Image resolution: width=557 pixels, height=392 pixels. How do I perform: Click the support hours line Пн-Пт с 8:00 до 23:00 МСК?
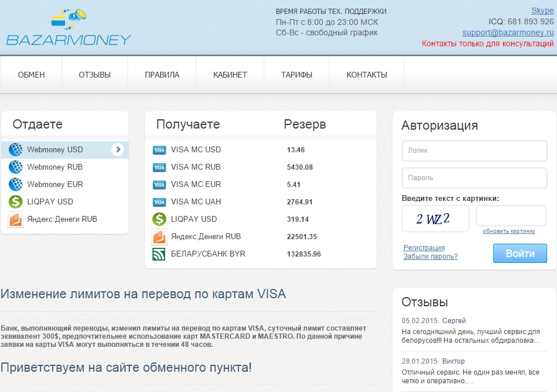327,22
